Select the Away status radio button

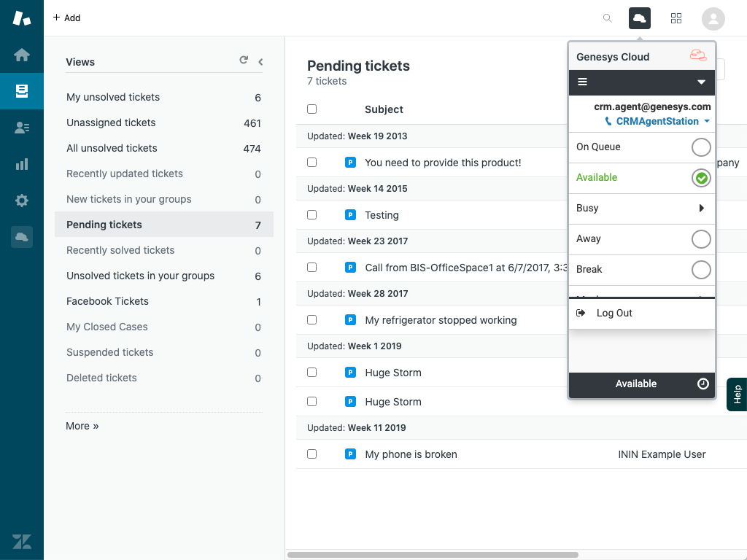pyautogui.click(x=701, y=239)
